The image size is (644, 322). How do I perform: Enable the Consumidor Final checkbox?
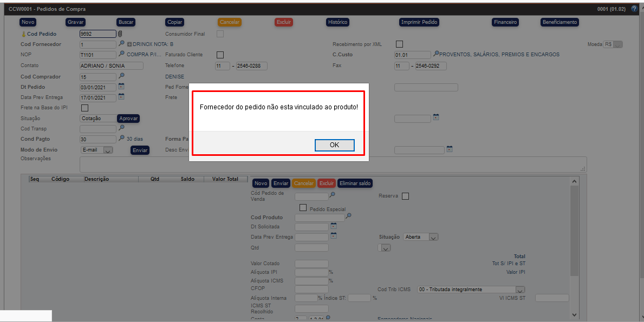click(221, 33)
